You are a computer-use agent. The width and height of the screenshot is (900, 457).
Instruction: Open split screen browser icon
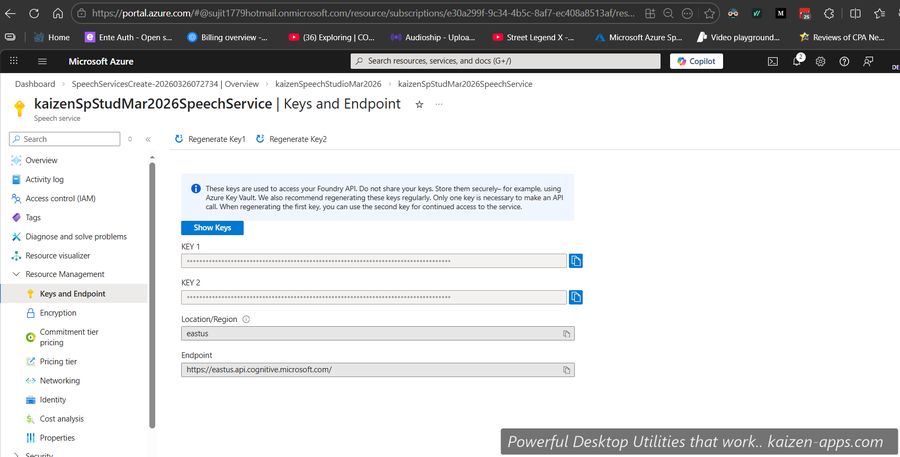855,13
